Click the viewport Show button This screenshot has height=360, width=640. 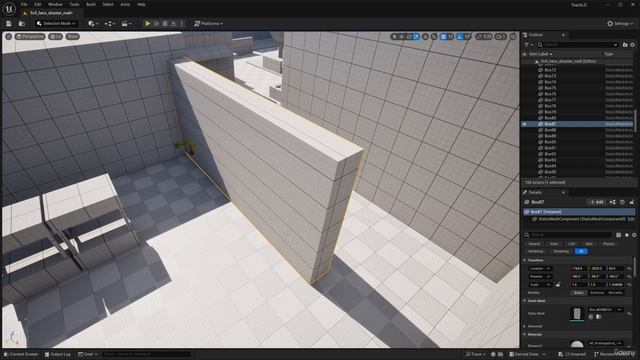click(x=72, y=36)
